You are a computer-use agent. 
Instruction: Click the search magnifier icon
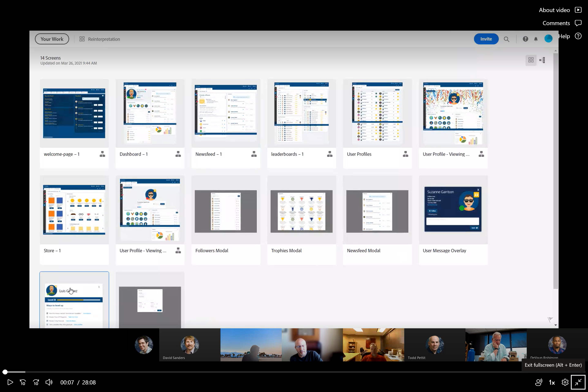tap(507, 39)
